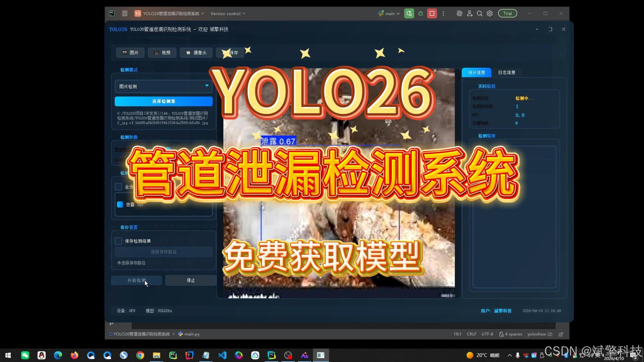Image resolution: width=644 pixels, height=362 pixels.
Task: Click the 停止 stop button
Action: coord(191,280)
